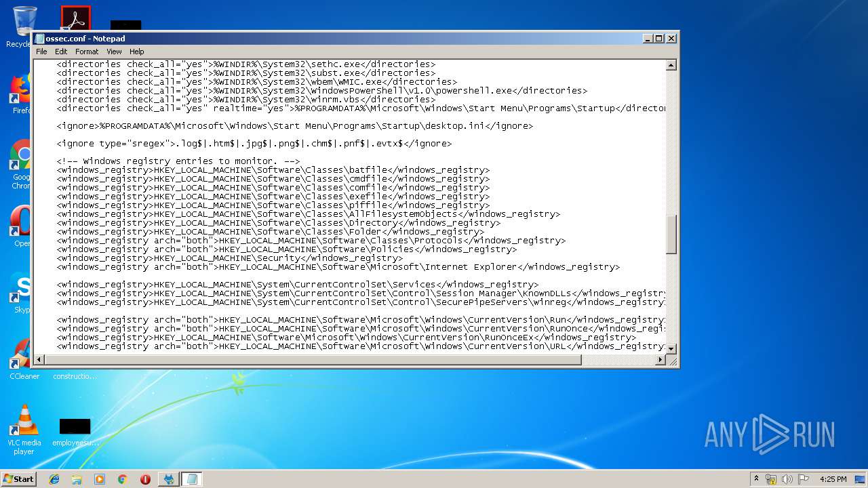Click vertical scrollbar up arrow in Notepad
The height and width of the screenshot is (488, 868).
671,66
